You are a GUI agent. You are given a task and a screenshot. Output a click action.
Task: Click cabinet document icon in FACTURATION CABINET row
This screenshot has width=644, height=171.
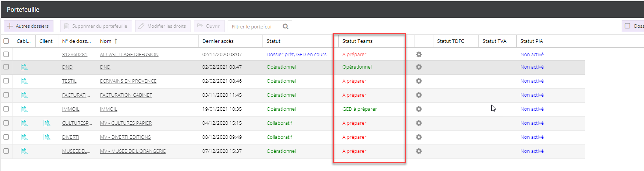(24, 95)
